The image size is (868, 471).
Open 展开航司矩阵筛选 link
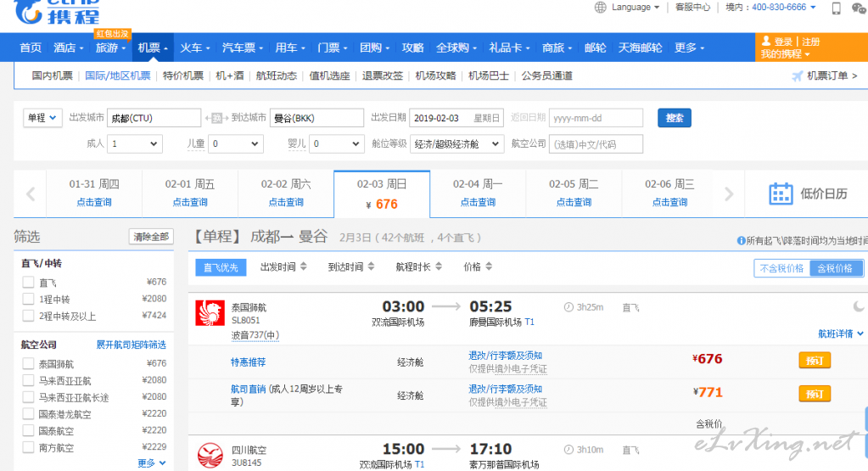point(132,345)
